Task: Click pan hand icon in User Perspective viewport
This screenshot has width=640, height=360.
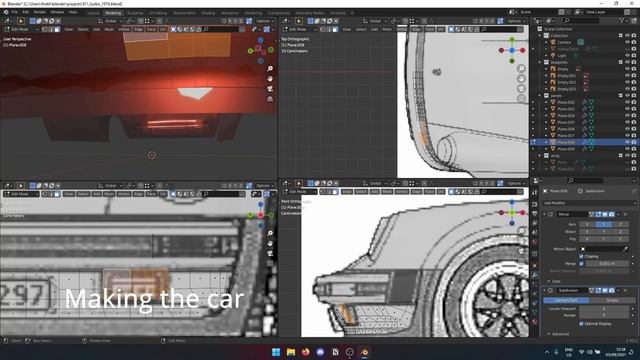Action: (270, 78)
